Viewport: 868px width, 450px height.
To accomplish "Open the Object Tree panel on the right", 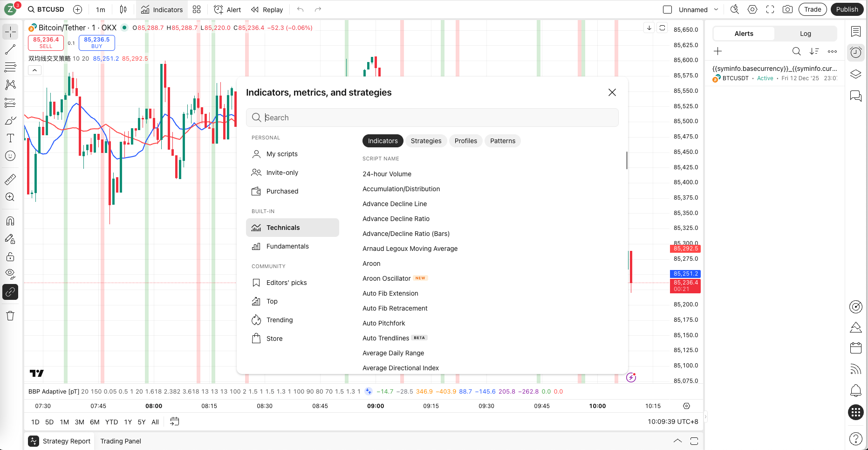I will [x=856, y=74].
